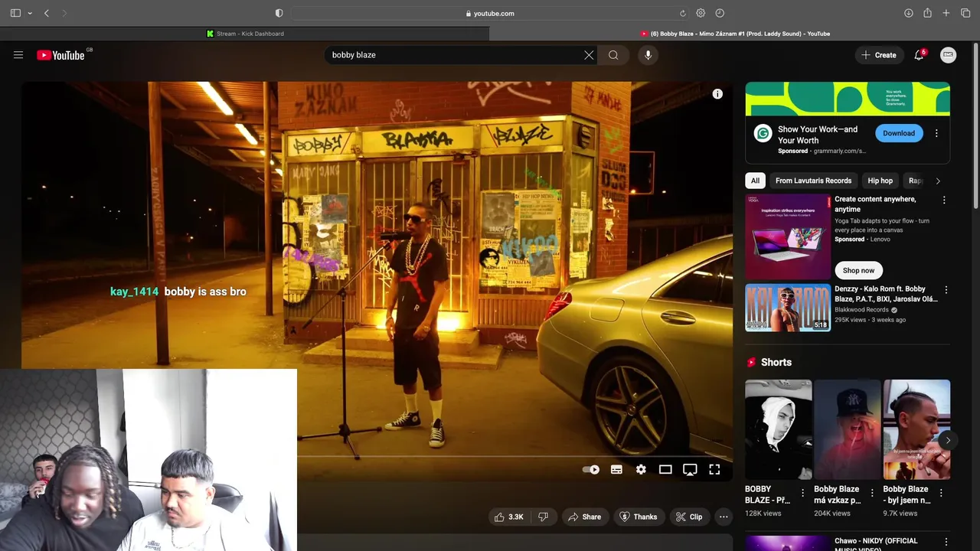
Task: Enter full screen mode
Action: [x=714, y=470]
